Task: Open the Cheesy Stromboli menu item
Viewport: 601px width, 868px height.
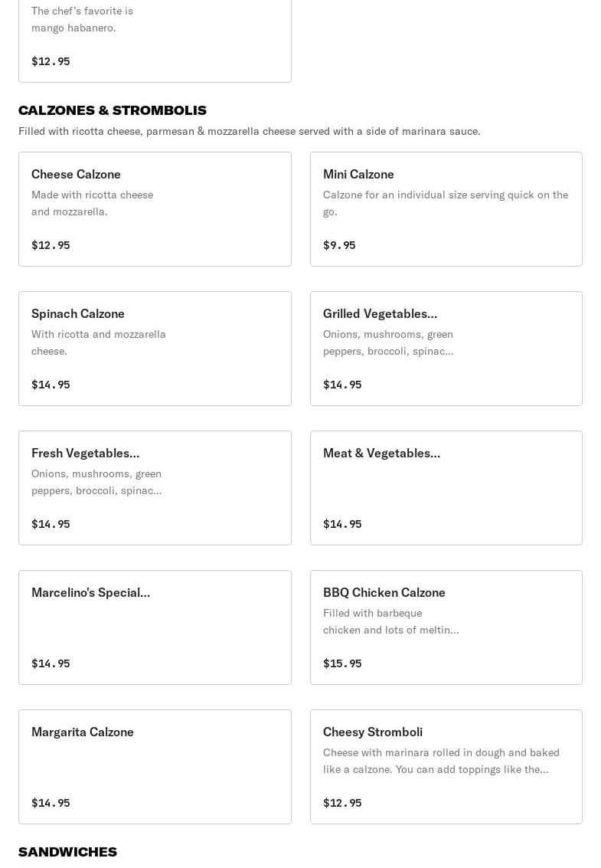Action: [x=446, y=767]
